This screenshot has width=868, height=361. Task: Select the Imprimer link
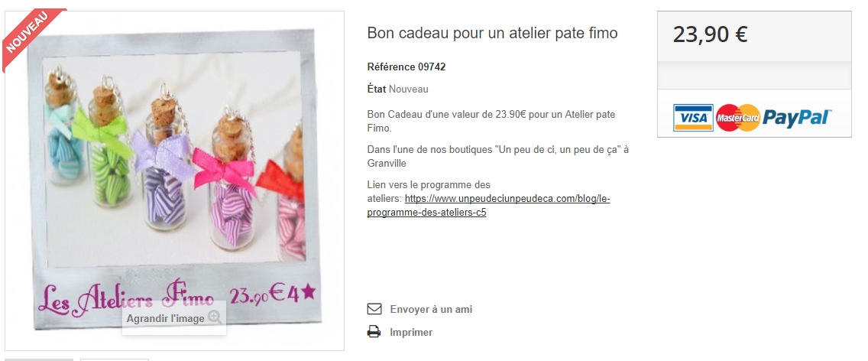(411, 333)
